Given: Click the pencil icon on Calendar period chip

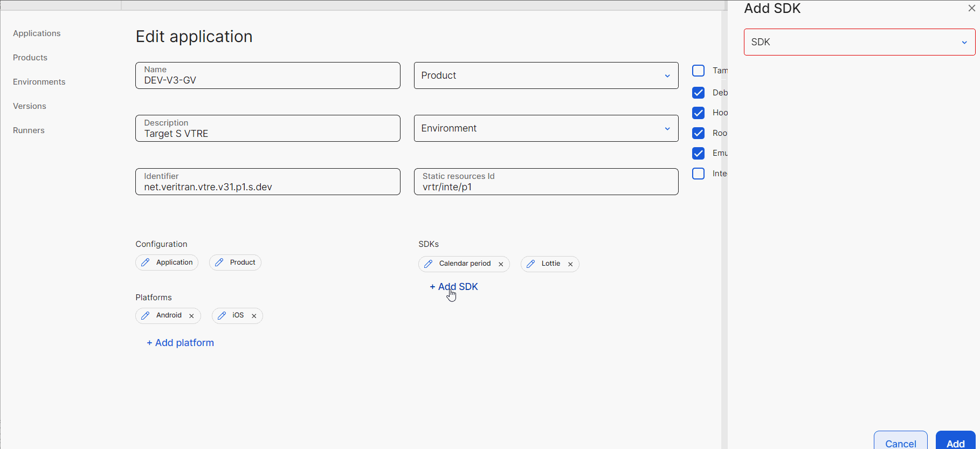Looking at the screenshot, I should [429, 264].
